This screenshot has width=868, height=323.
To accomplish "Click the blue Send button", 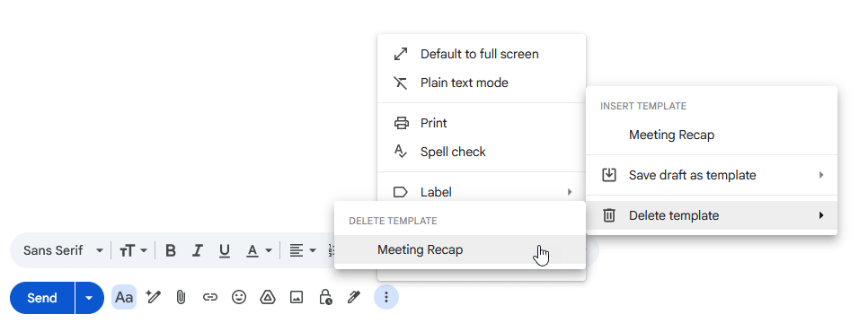I will click(x=42, y=298).
